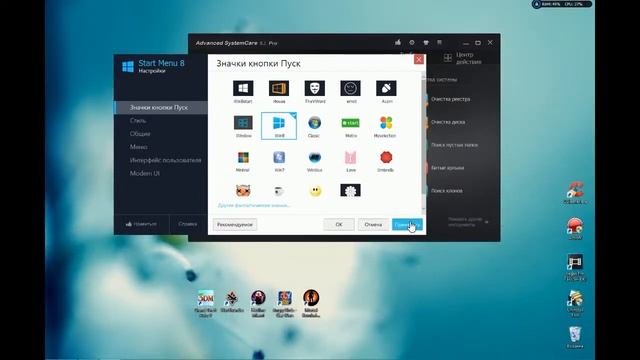Select Очистка диска in Advanced SystemCare
The image size is (640, 360).
(448, 122)
